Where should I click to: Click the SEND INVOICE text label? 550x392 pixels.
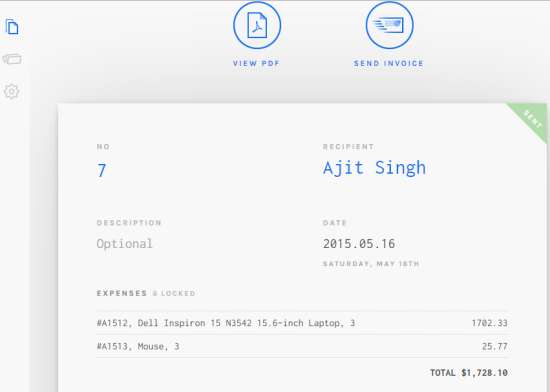(x=389, y=63)
